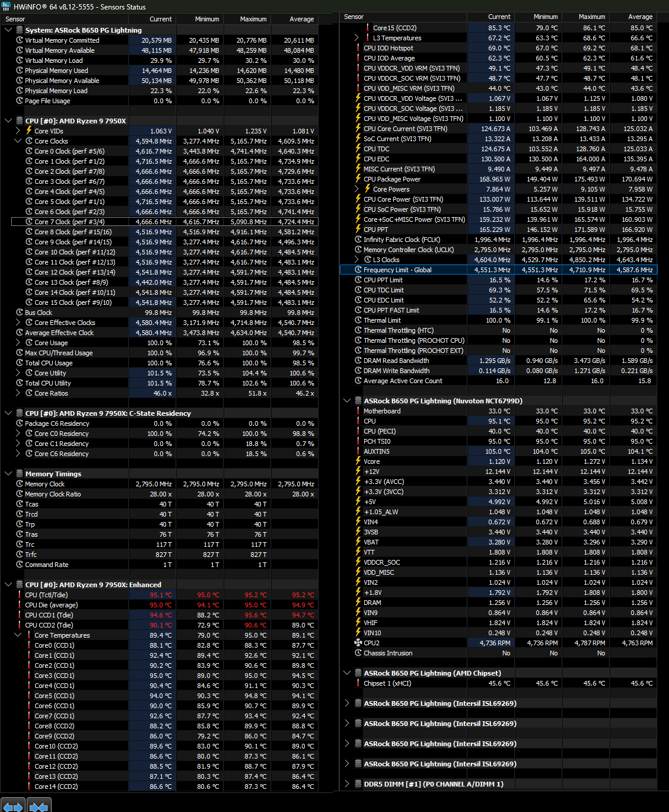669x812 pixels.
Task: Click the lightning icon beside CPU PPT
Action: (x=358, y=230)
